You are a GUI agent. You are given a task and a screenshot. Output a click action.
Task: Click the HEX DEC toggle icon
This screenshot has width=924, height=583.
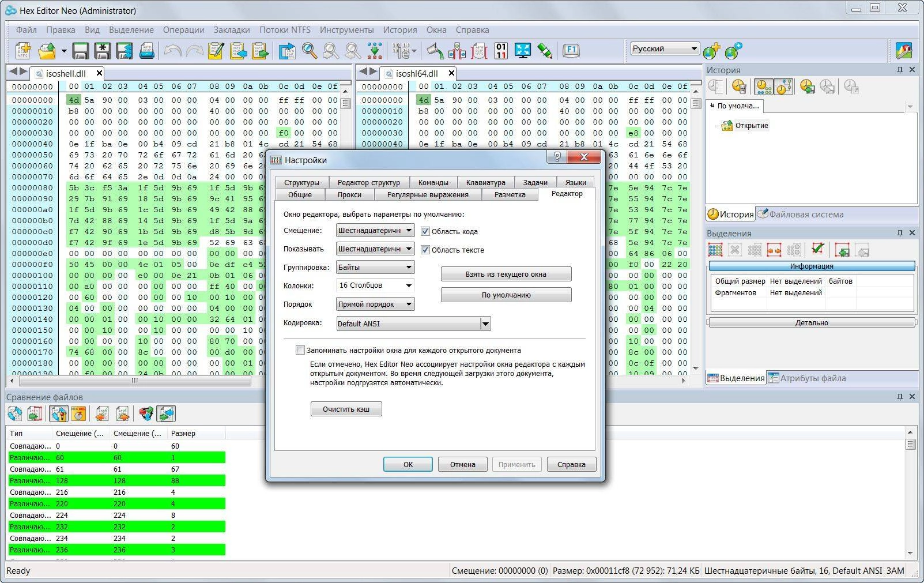click(x=78, y=413)
